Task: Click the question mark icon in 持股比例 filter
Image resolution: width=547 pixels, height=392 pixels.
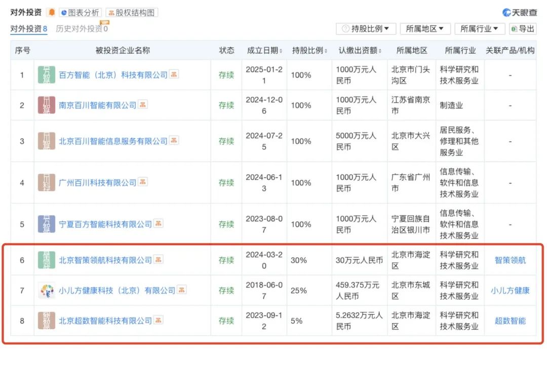Action: [x=346, y=29]
